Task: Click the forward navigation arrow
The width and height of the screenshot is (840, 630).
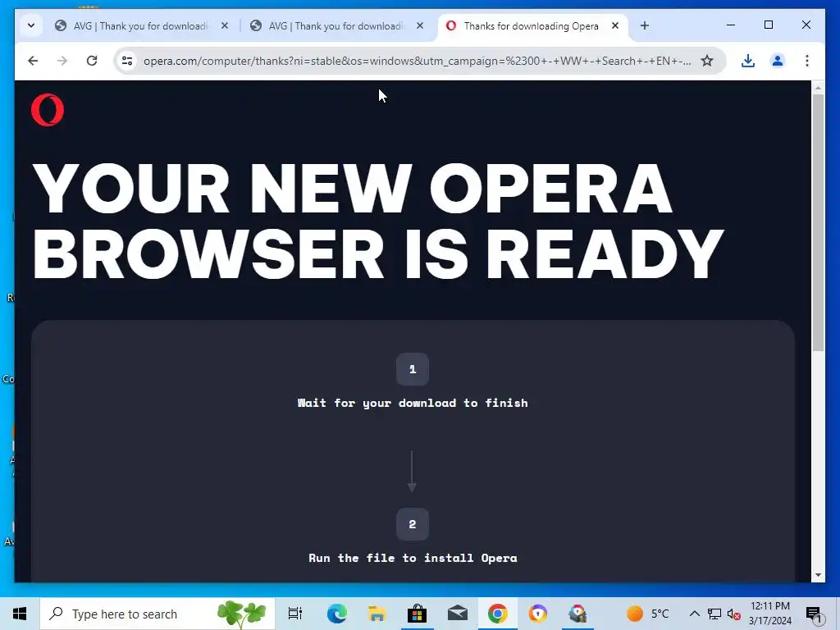Action: (x=62, y=61)
